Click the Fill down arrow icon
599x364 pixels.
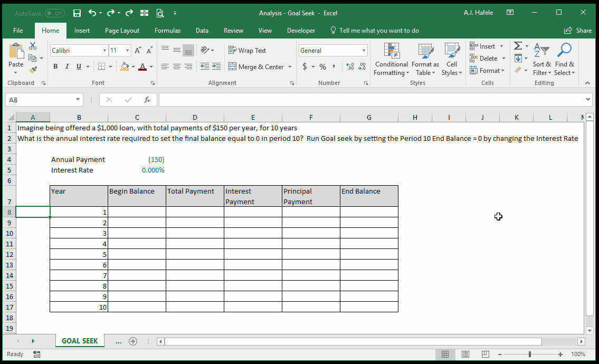coord(518,58)
